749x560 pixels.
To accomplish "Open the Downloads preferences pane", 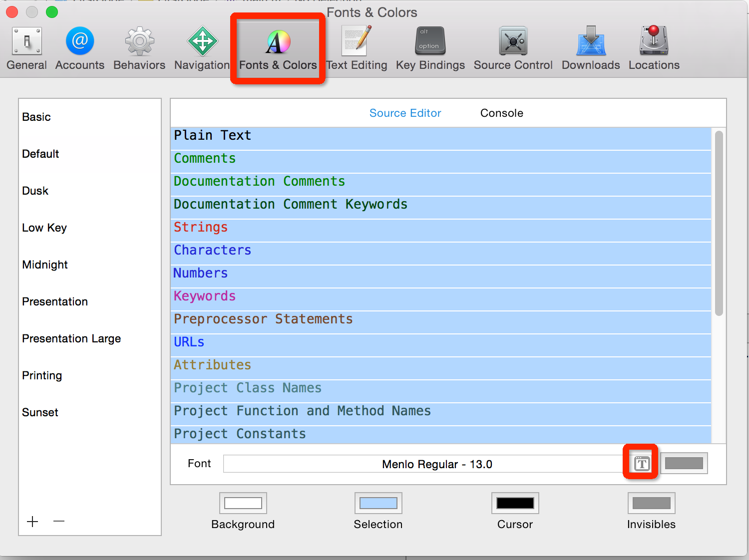I will (590, 47).
